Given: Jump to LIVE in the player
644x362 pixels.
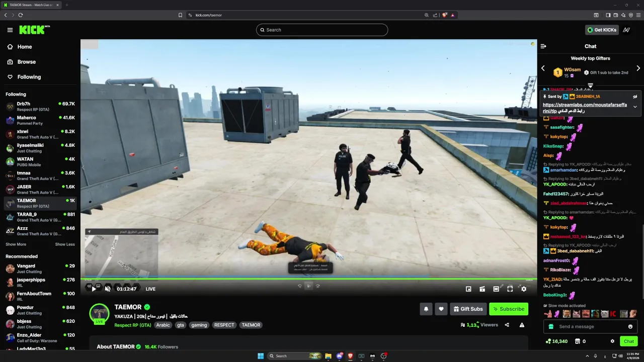Looking at the screenshot, I should pos(150,289).
